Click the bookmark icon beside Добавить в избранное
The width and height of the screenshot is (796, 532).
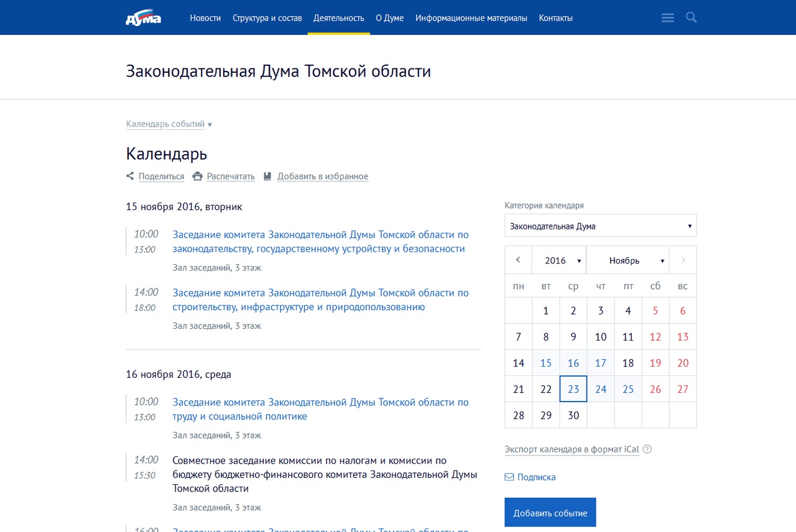click(267, 177)
